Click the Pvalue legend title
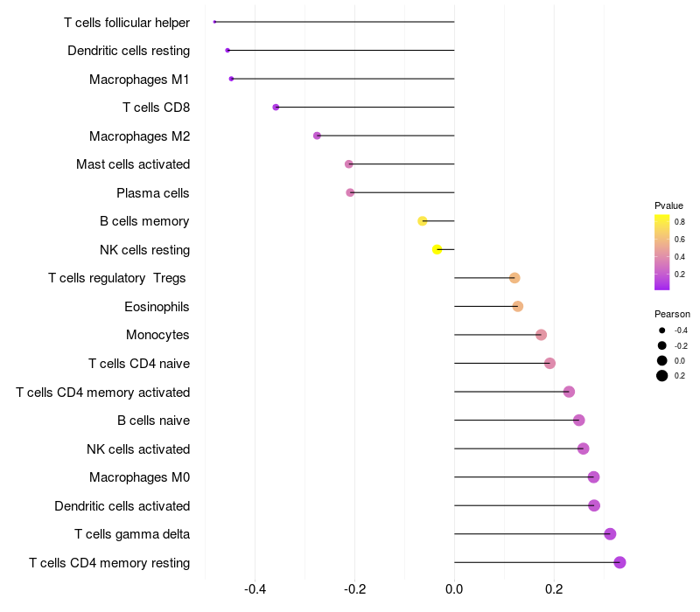Viewport: 700px width, 612px height. click(668, 205)
